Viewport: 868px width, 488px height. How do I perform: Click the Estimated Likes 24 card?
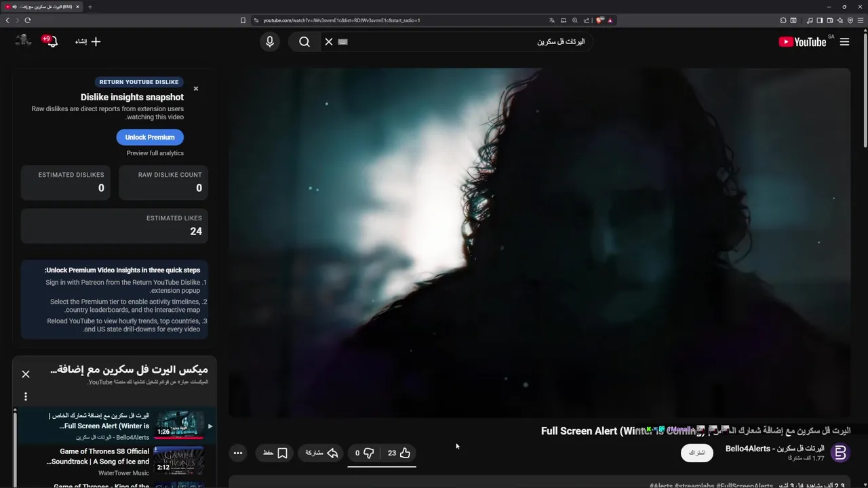coord(115,226)
